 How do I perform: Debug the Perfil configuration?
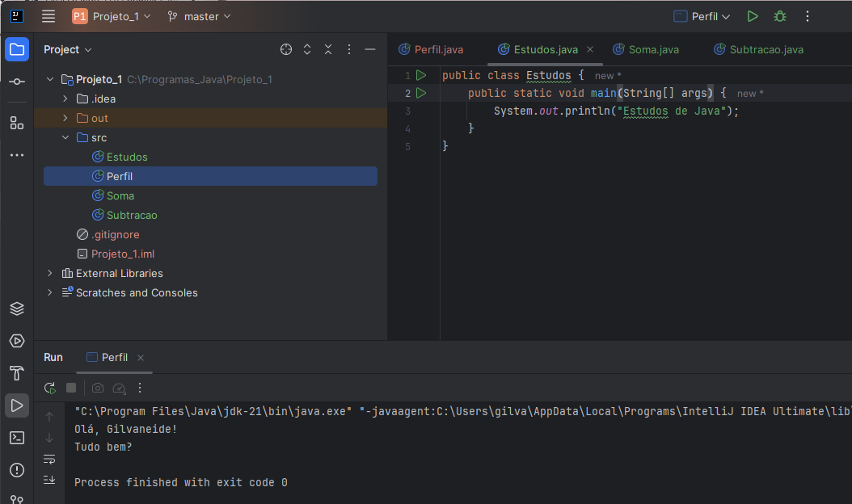coord(780,16)
